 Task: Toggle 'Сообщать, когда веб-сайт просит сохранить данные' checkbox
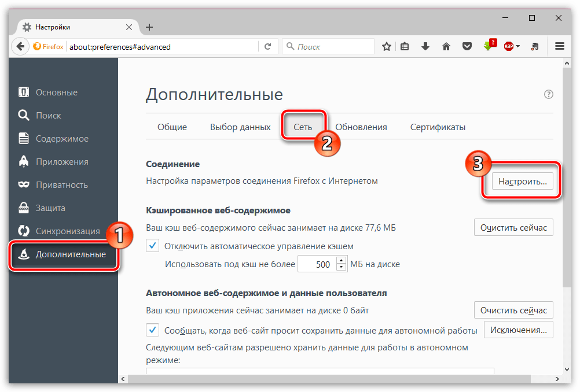153,330
